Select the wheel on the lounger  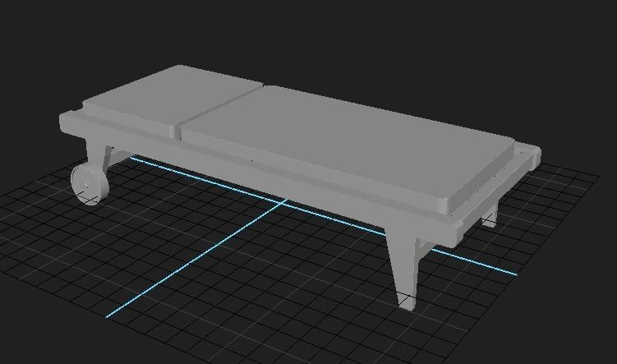point(90,185)
